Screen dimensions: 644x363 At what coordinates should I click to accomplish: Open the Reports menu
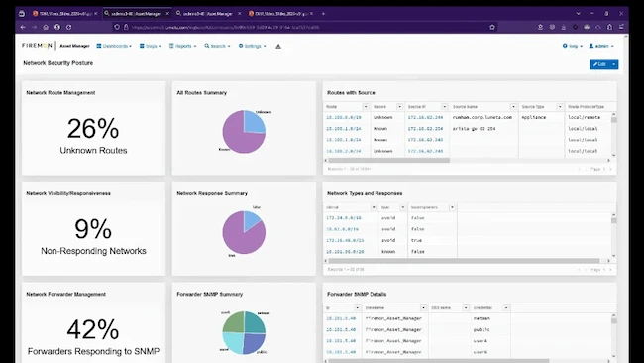182,46
